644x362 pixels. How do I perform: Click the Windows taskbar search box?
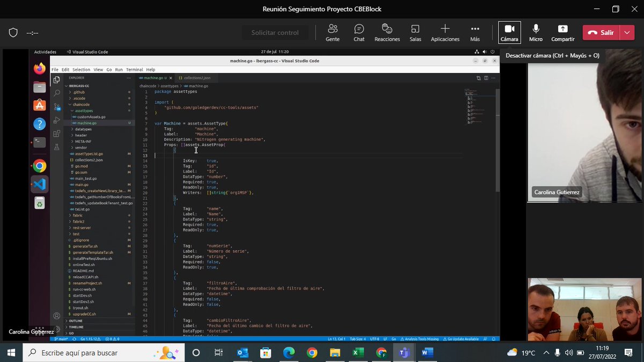[x=104, y=352]
